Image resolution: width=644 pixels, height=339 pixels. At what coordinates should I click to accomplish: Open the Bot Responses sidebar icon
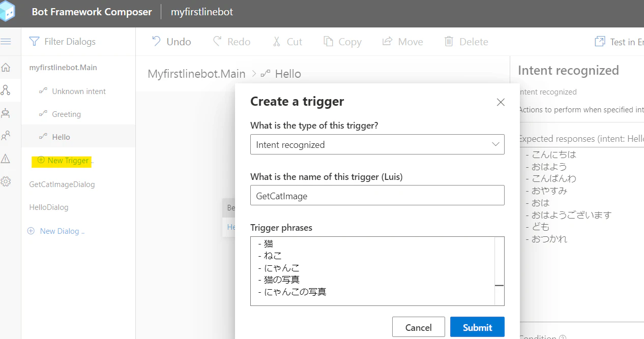(x=6, y=113)
